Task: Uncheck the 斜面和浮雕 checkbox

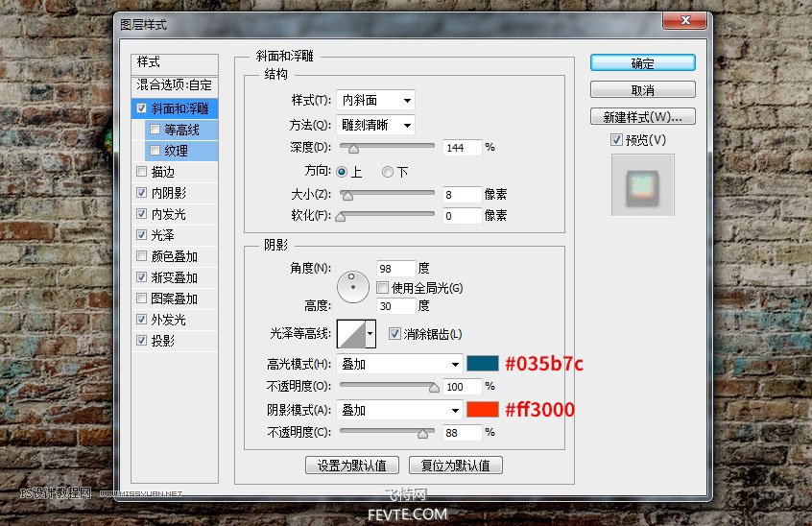Action: [141, 108]
